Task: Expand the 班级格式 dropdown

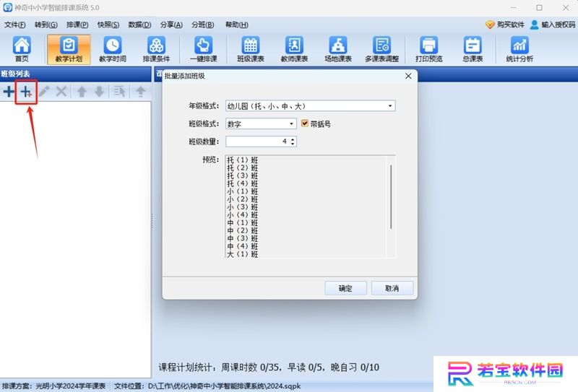Action: coord(291,123)
